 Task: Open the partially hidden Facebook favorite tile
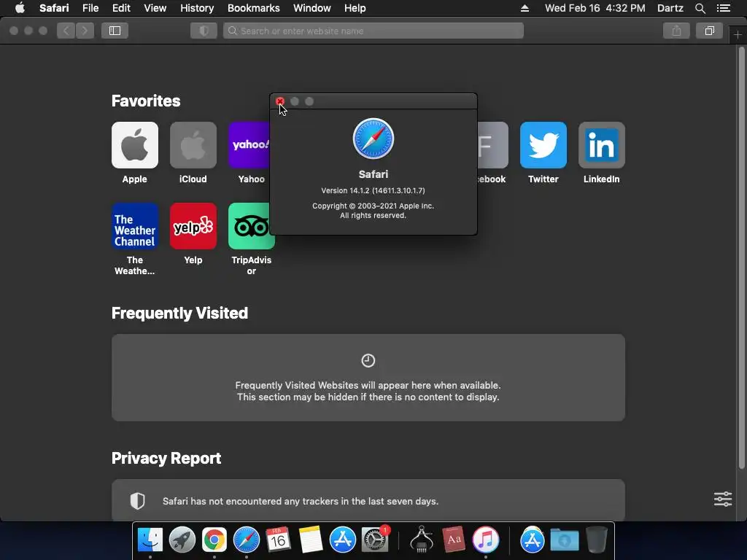492,145
